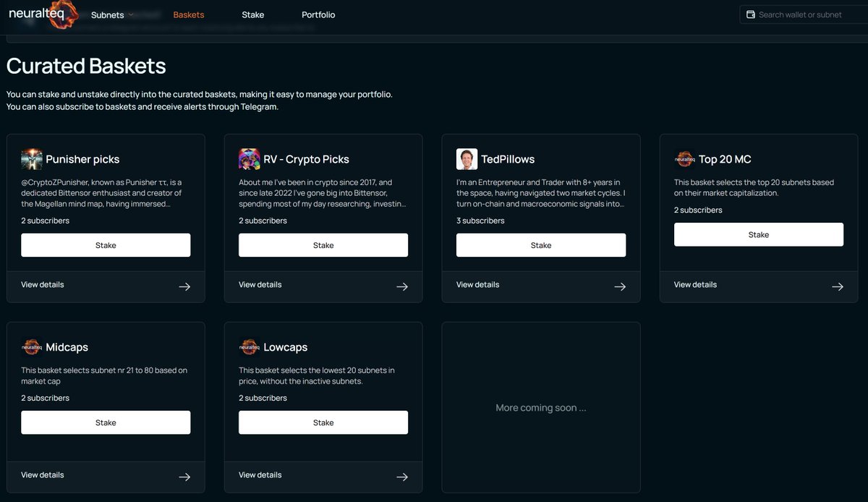The image size is (868, 502).
Task: Focus the Search wallet or subnet field
Action: point(804,14)
